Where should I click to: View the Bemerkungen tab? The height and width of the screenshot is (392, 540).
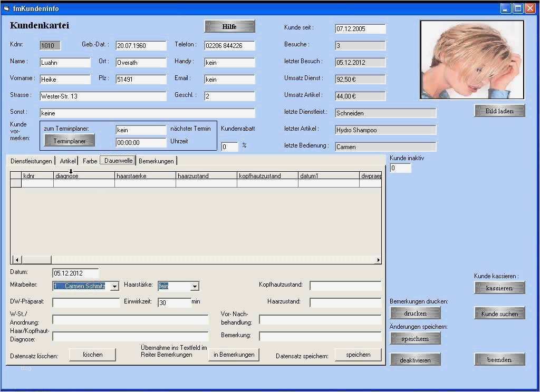156,161
